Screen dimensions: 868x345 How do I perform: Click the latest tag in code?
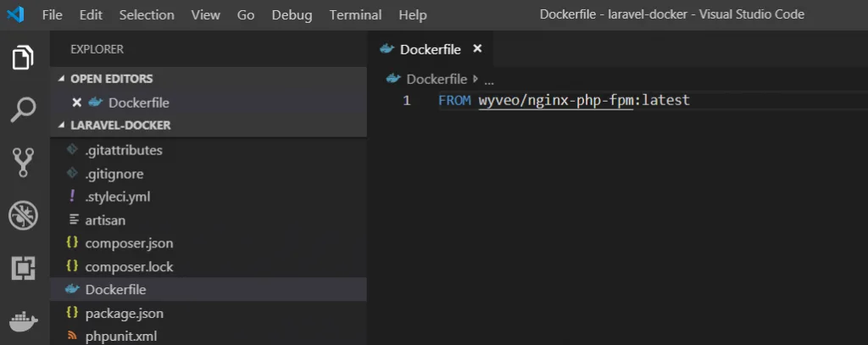click(x=666, y=100)
